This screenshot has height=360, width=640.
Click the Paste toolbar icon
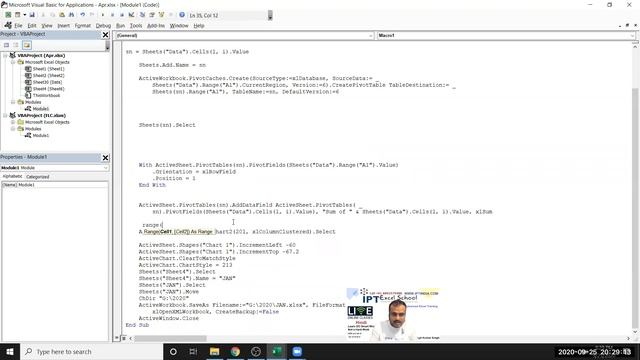(x=62, y=15)
